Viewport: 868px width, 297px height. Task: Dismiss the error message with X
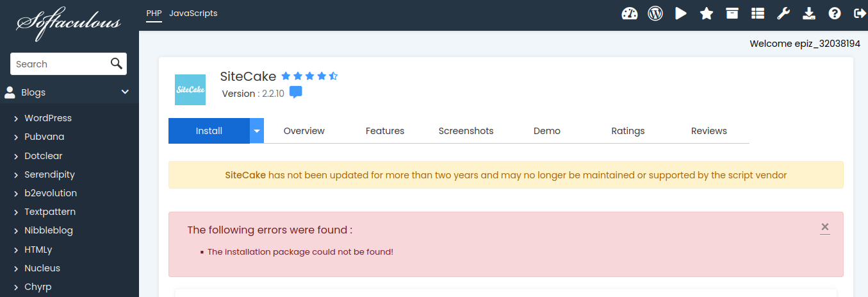click(824, 227)
